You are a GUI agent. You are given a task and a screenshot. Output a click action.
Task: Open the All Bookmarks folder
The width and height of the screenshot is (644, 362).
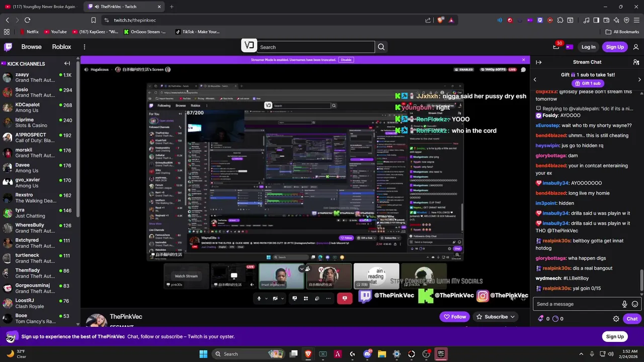(622, 32)
